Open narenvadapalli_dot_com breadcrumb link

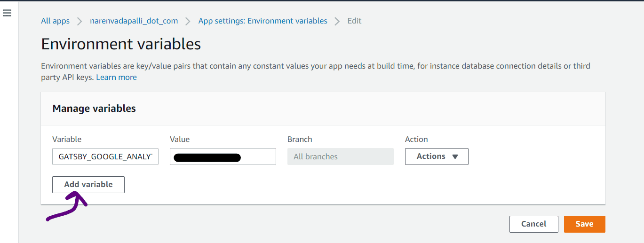coord(134,21)
